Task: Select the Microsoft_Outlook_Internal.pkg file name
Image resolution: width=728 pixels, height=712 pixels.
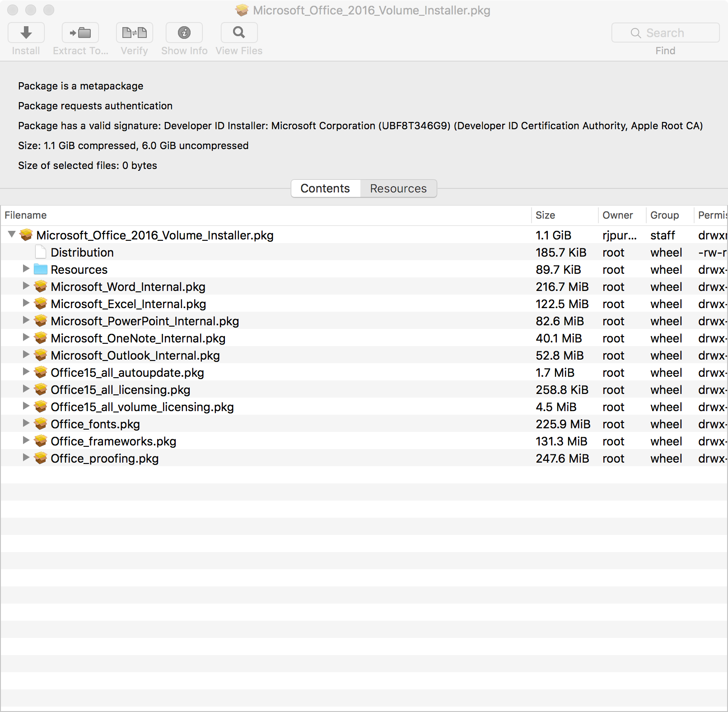Action: click(x=135, y=356)
